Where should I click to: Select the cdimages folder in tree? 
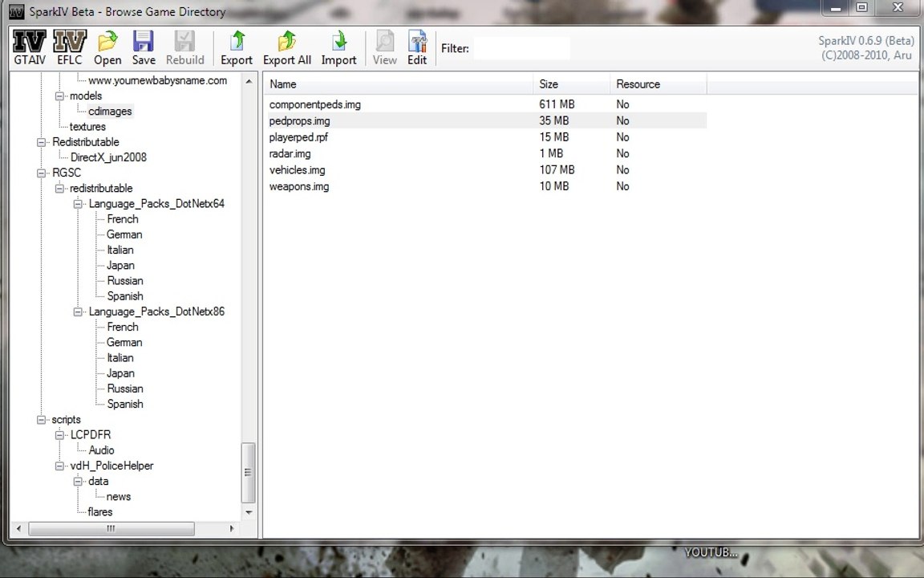[x=110, y=112]
